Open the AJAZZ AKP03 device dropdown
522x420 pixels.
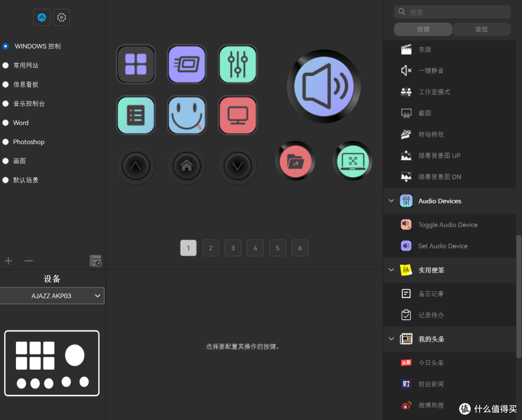[x=52, y=296]
